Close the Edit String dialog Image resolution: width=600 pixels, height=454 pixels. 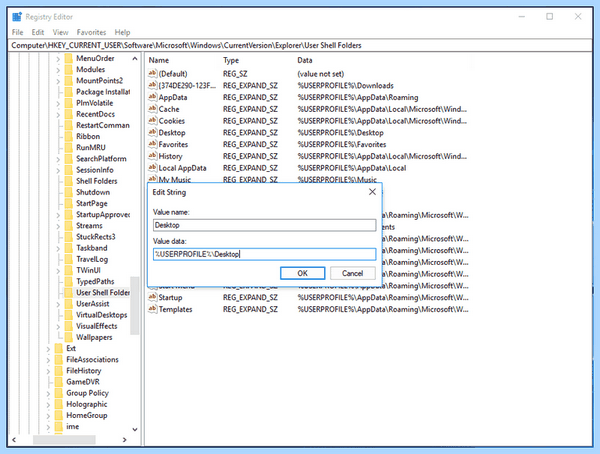[372, 192]
